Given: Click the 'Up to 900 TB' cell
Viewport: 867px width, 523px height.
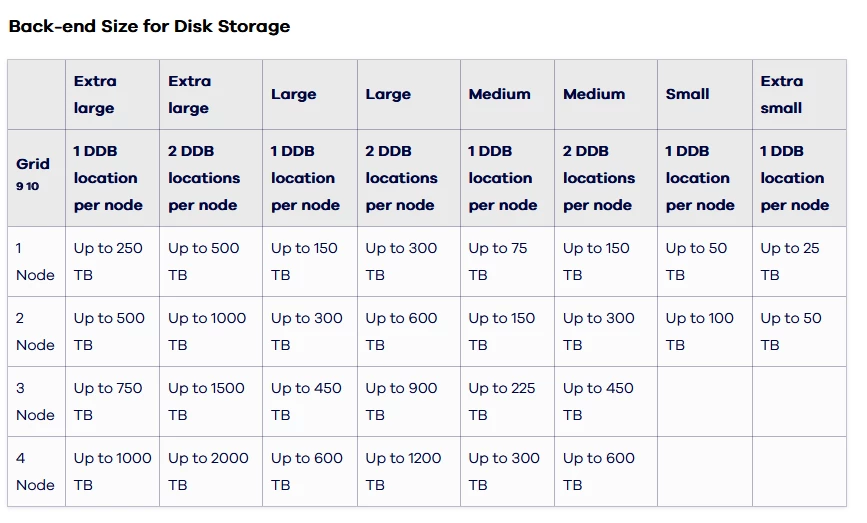Looking at the screenshot, I should coord(409,401).
